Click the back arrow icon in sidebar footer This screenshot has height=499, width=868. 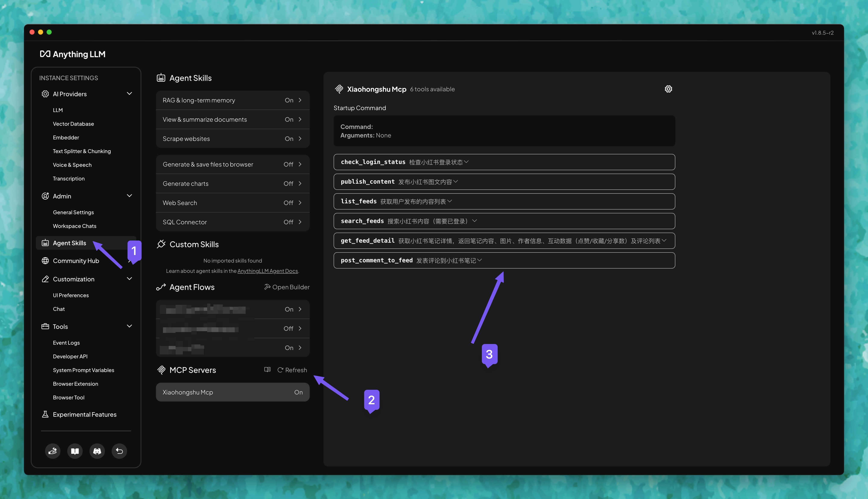pyautogui.click(x=119, y=451)
